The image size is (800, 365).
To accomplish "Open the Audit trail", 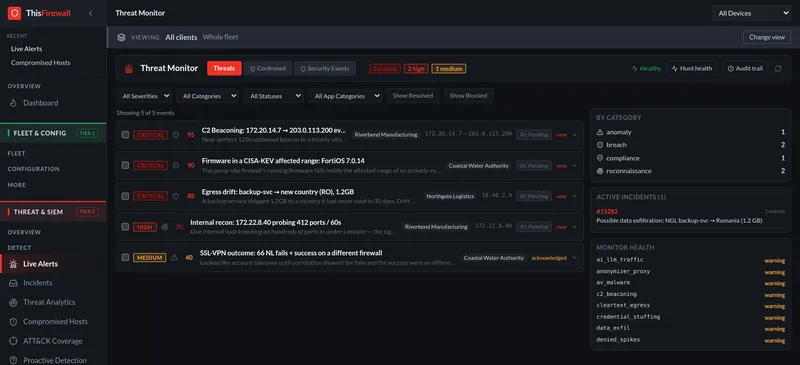I will tap(745, 68).
